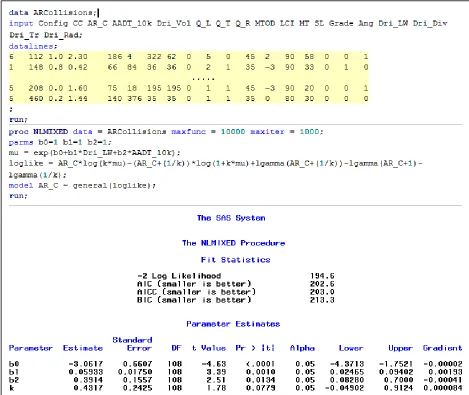Select the 'Standard Error' column header
This screenshot has width=469, height=395.
point(132,344)
